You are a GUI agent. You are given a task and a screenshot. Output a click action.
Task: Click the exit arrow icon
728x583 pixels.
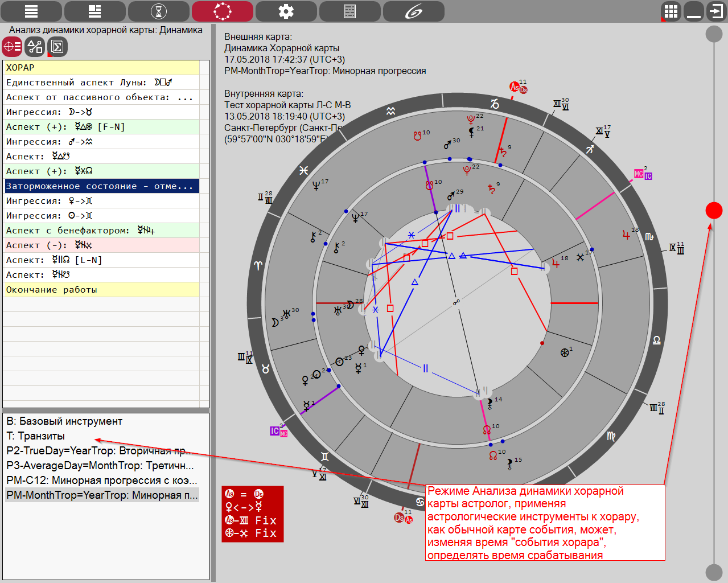715,11
